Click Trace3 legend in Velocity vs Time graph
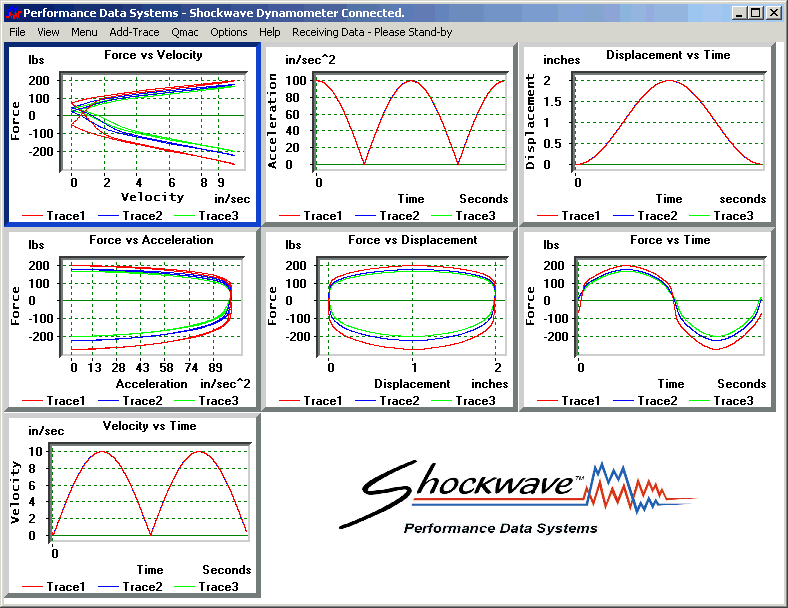The image size is (788, 608). (206, 586)
